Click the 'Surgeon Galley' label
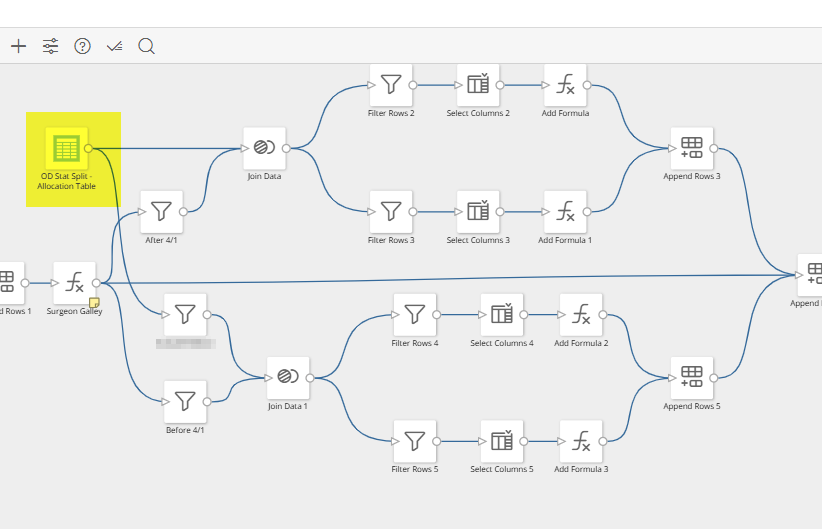Screen dimensions: 822x529 pos(74,311)
